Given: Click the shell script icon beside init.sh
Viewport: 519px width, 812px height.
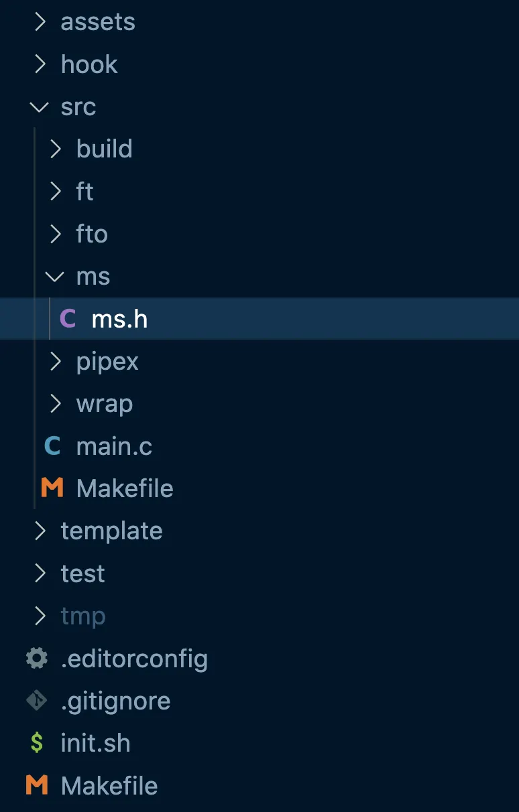Looking at the screenshot, I should pyautogui.click(x=37, y=743).
